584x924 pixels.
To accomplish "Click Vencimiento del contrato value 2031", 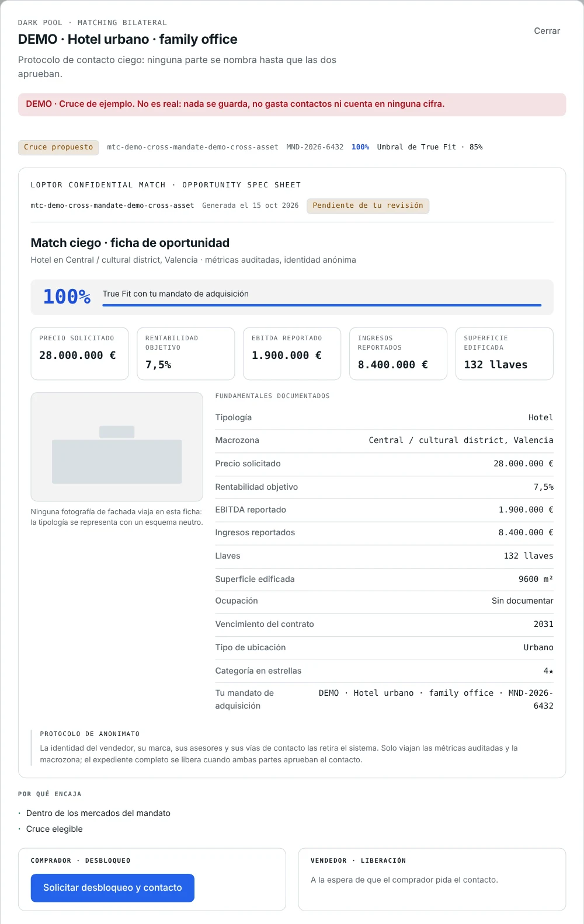I will [543, 624].
